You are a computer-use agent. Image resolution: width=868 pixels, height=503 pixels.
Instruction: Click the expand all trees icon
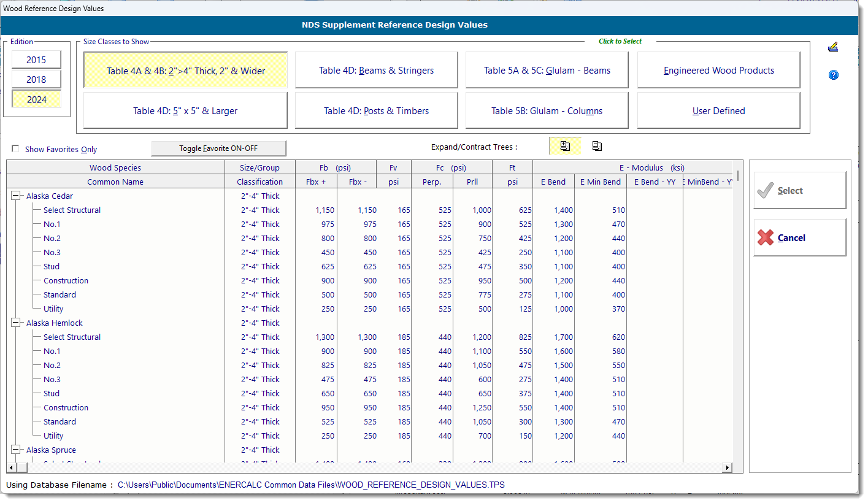(x=565, y=146)
